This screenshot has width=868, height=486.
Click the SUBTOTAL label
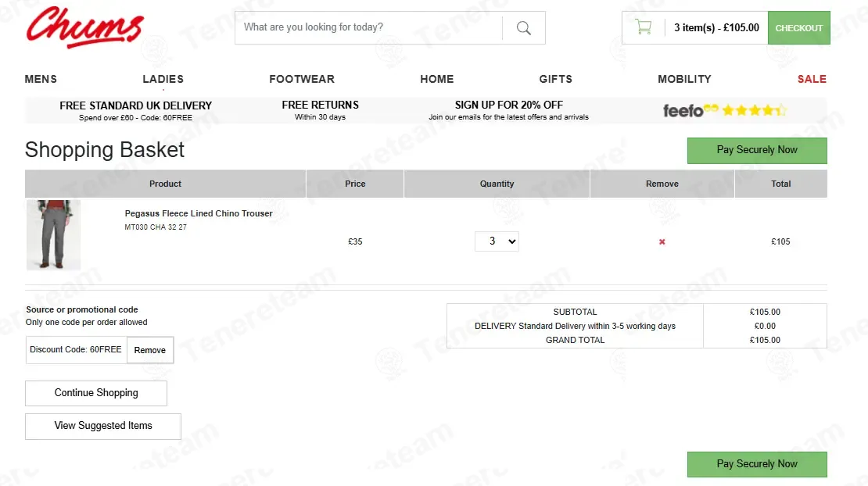pos(576,312)
